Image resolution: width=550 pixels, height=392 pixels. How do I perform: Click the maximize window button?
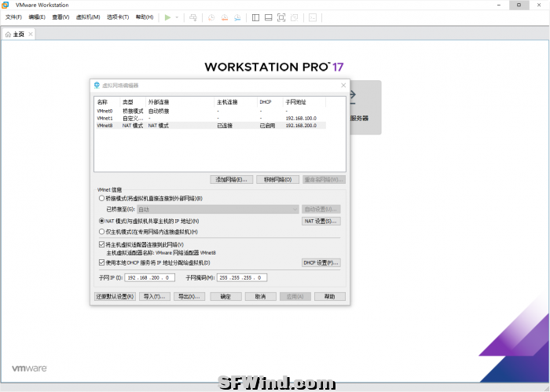point(519,5)
